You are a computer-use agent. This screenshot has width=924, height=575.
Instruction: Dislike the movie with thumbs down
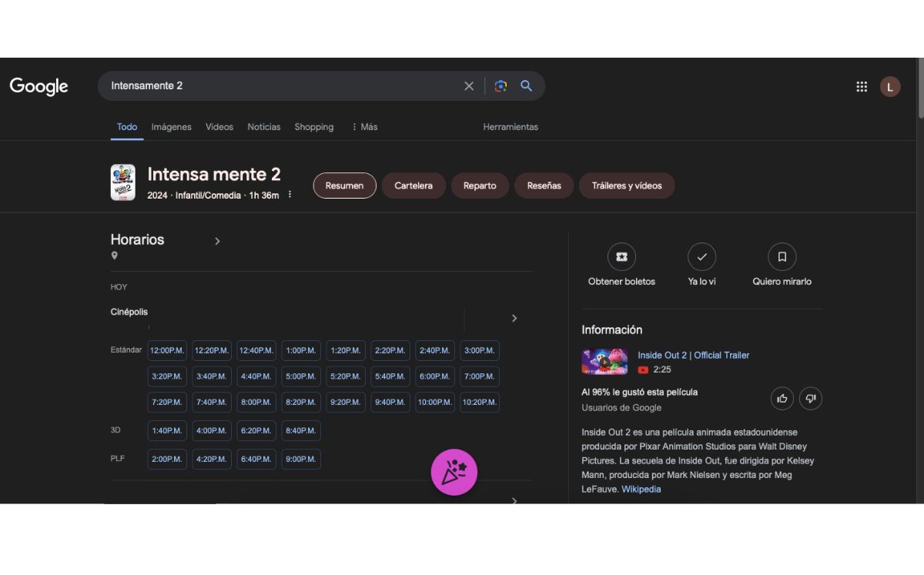click(x=811, y=398)
